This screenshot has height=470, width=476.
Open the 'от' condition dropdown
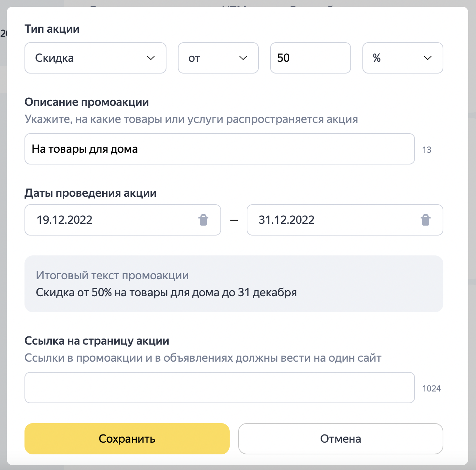click(218, 58)
